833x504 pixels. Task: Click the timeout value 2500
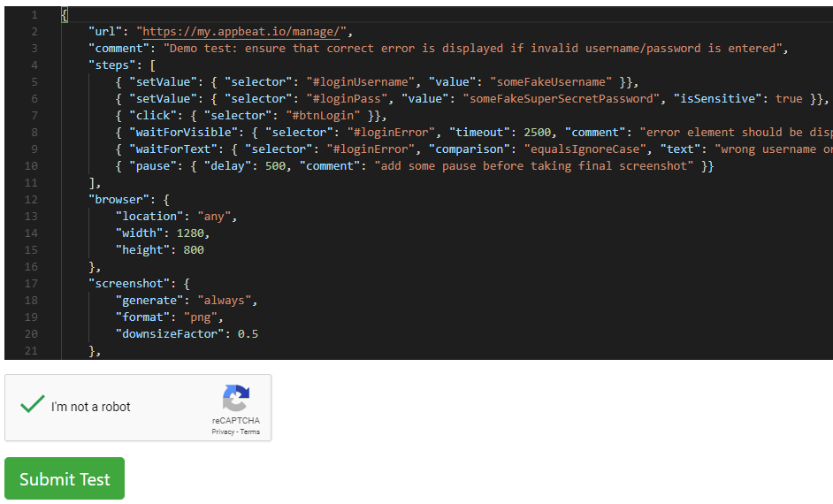[x=537, y=133]
